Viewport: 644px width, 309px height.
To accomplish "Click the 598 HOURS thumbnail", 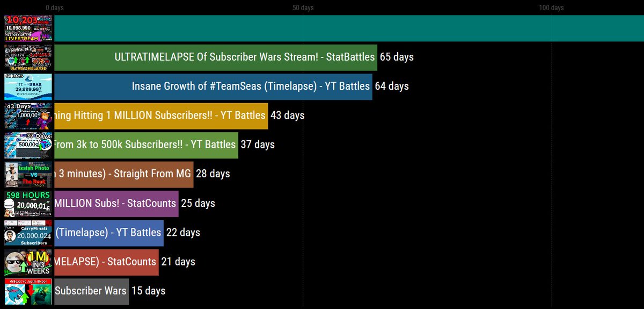I will pos(28,204).
